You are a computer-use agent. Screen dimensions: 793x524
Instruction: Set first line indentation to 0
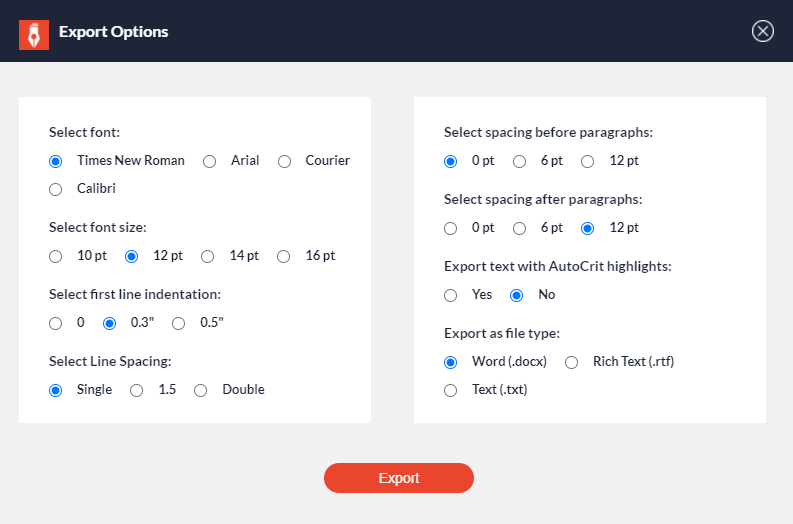(56, 323)
